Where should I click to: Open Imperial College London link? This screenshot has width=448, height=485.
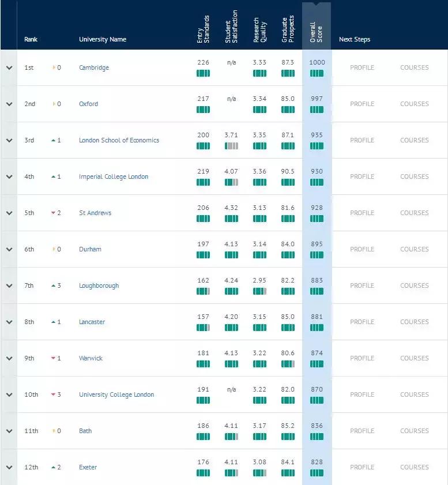[x=114, y=176]
